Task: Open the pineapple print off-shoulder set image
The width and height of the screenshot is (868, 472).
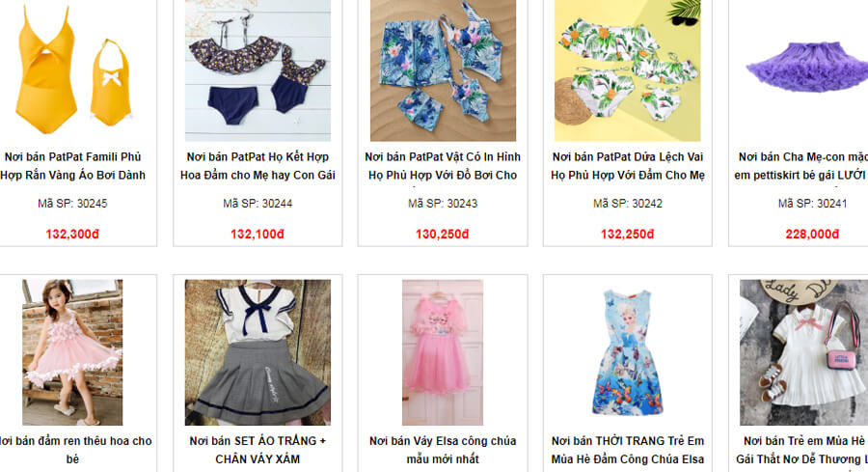Action: [x=628, y=70]
